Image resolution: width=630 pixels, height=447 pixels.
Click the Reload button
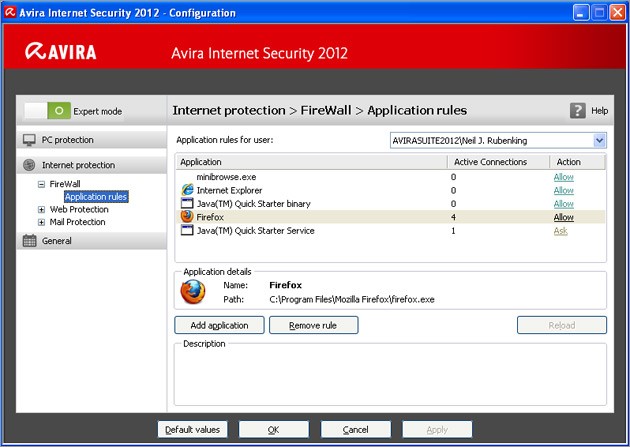click(x=562, y=325)
